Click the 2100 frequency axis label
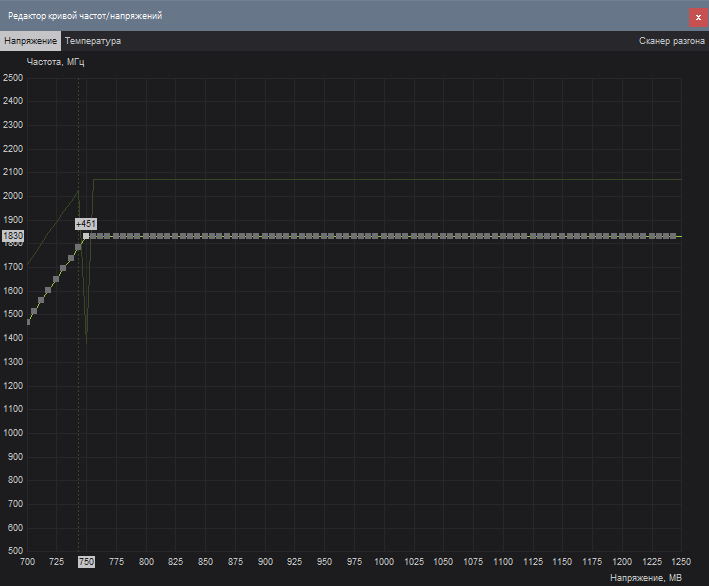 (13, 172)
